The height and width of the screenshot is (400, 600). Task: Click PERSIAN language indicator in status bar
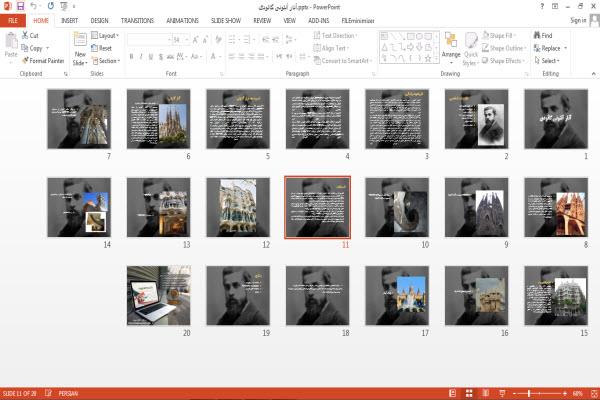coord(68,393)
